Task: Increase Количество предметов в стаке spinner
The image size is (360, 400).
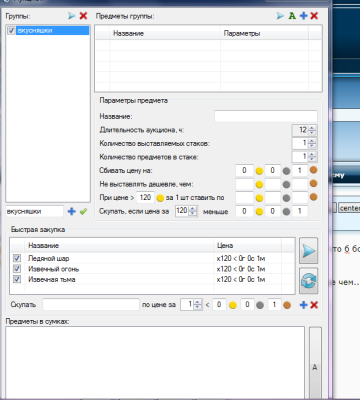Action: pos(312,154)
